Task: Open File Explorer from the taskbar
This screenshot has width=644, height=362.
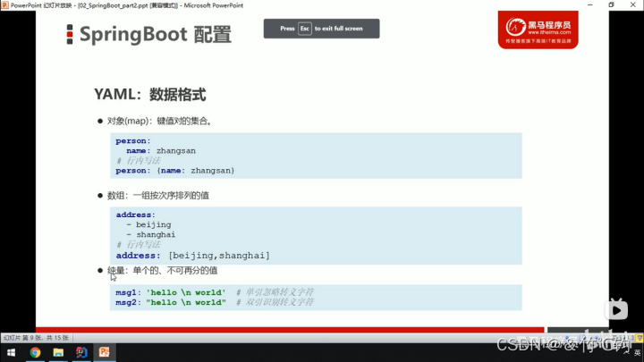Action: [x=58, y=352]
